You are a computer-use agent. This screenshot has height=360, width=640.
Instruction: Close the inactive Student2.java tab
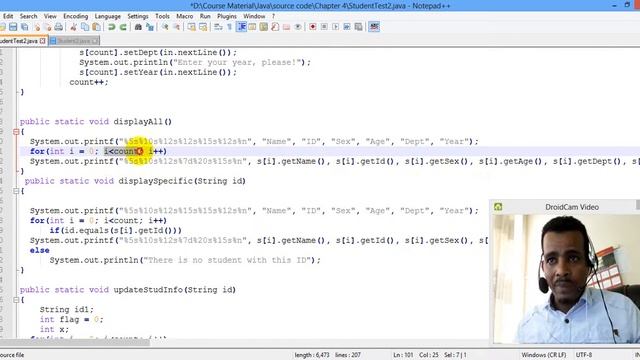[95, 41]
